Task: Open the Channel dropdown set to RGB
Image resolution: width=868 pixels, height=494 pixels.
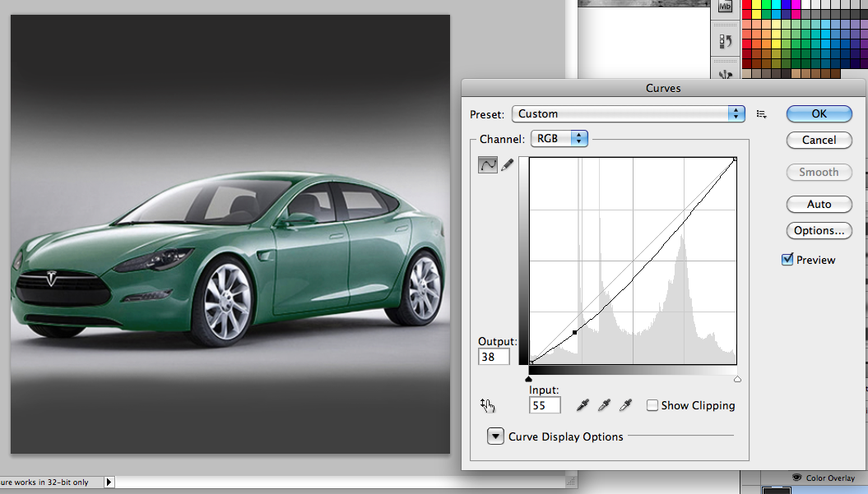Action: click(559, 138)
